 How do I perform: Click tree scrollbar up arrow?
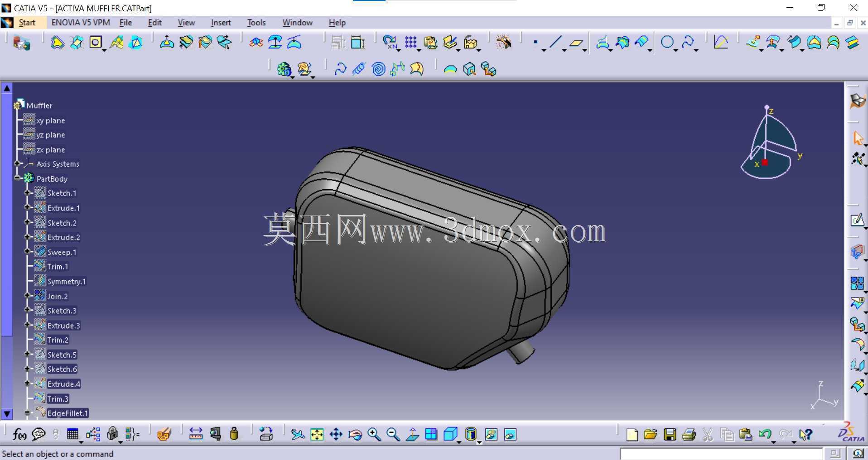(x=7, y=88)
